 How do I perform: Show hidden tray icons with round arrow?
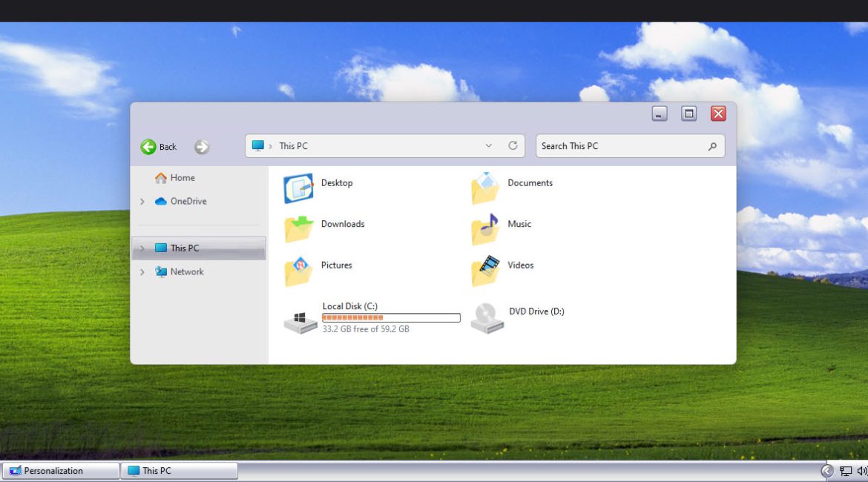tap(827, 471)
